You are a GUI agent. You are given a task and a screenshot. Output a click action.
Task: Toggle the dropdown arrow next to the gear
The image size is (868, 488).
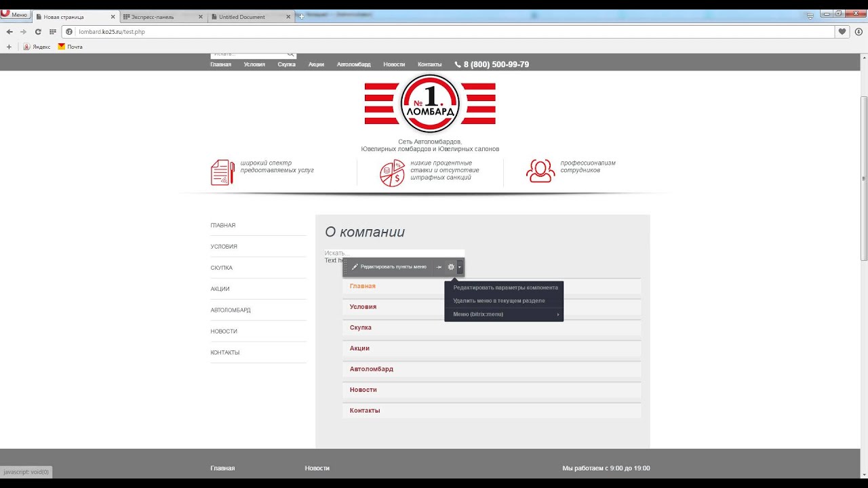click(x=460, y=267)
